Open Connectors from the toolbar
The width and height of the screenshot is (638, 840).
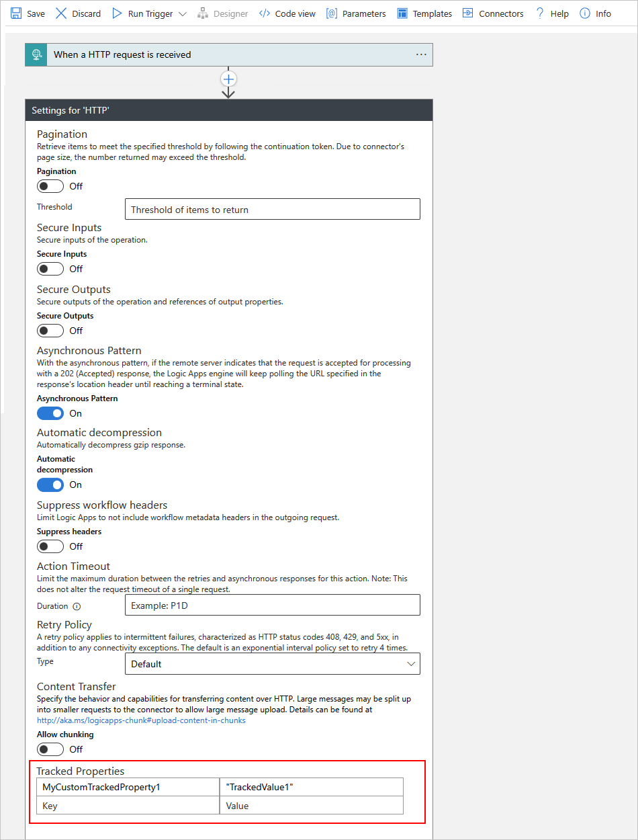click(467, 13)
